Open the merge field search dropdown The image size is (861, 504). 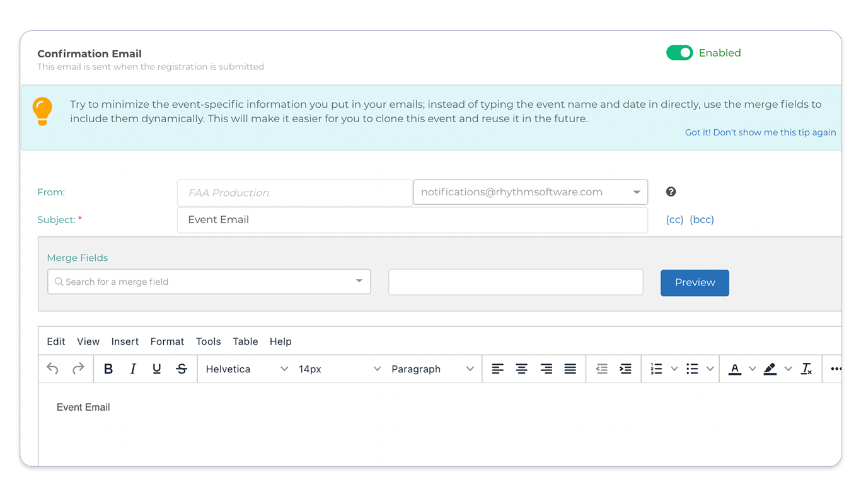[x=209, y=282]
